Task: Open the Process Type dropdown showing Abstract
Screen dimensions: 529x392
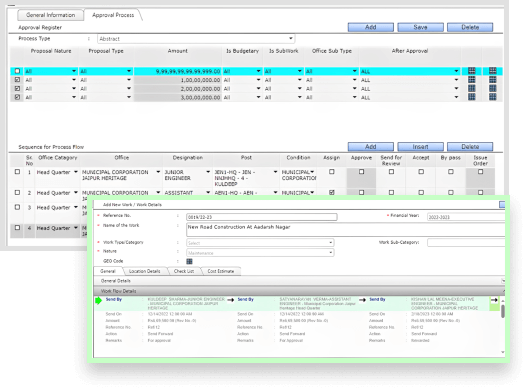Action: [x=196, y=39]
